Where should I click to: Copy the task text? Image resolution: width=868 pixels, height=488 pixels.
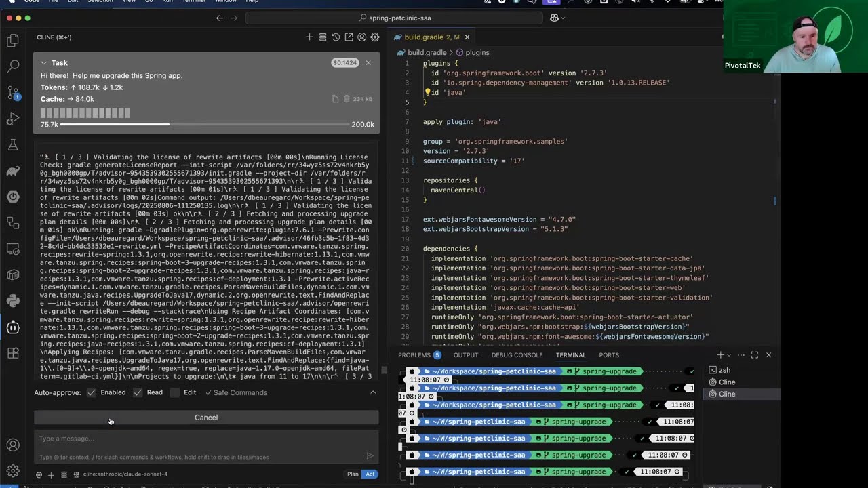click(335, 99)
